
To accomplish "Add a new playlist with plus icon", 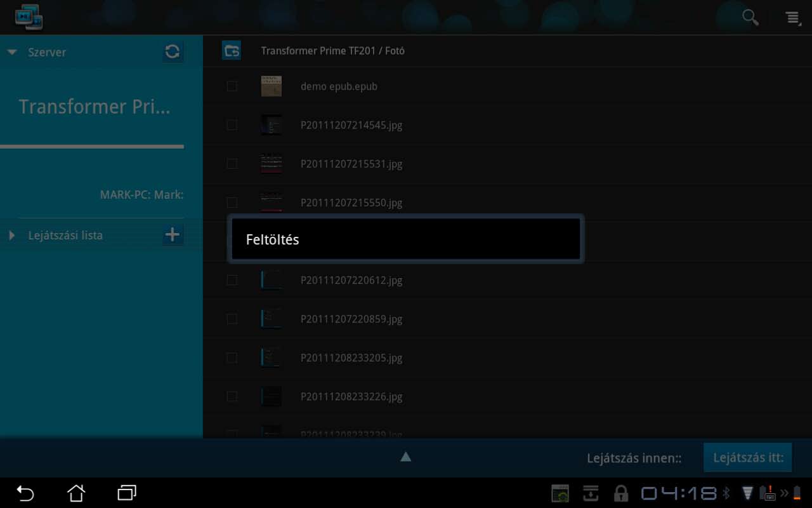I will [x=173, y=235].
